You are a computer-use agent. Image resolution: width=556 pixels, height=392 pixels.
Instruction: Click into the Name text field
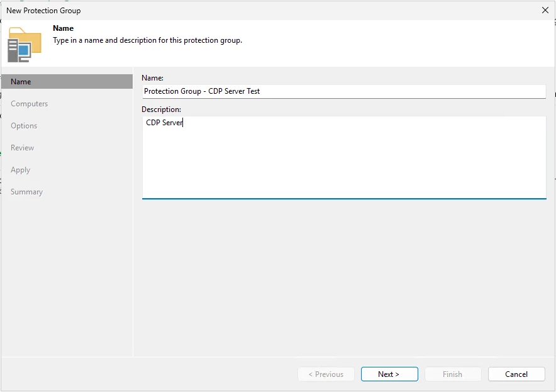pyautogui.click(x=344, y=91)
